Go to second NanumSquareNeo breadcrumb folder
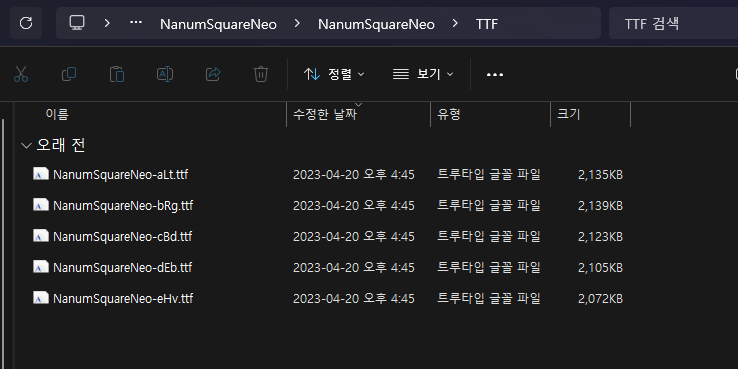Viewport: 738px width, 369px height. [x=376, y=24]
